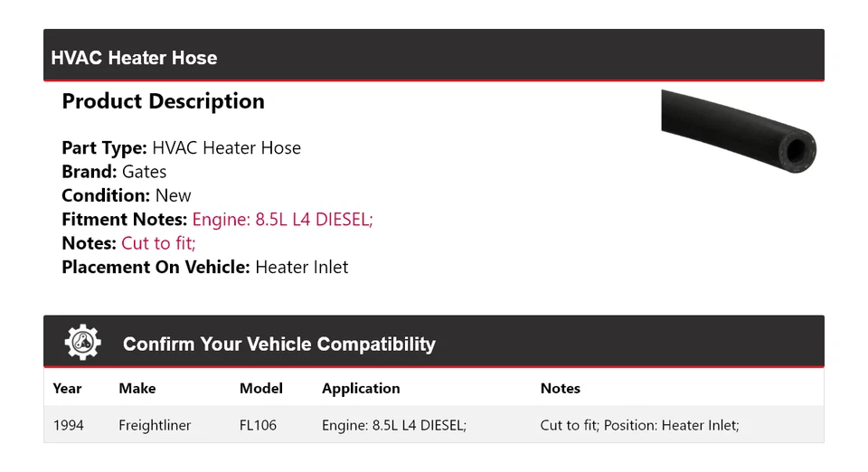
Task: Click the Confirm Your Vehicle Compatibility heading
Action: pyautogui.click(x=278, y=345)
